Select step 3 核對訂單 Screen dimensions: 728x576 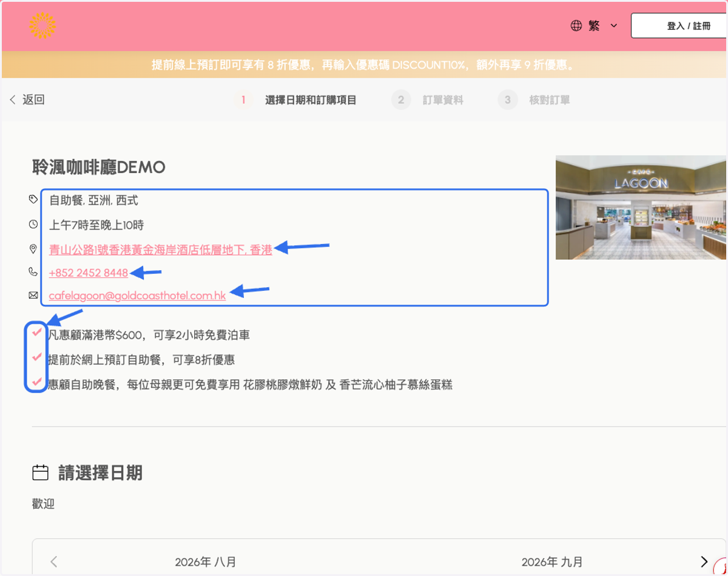coord(534,100)
